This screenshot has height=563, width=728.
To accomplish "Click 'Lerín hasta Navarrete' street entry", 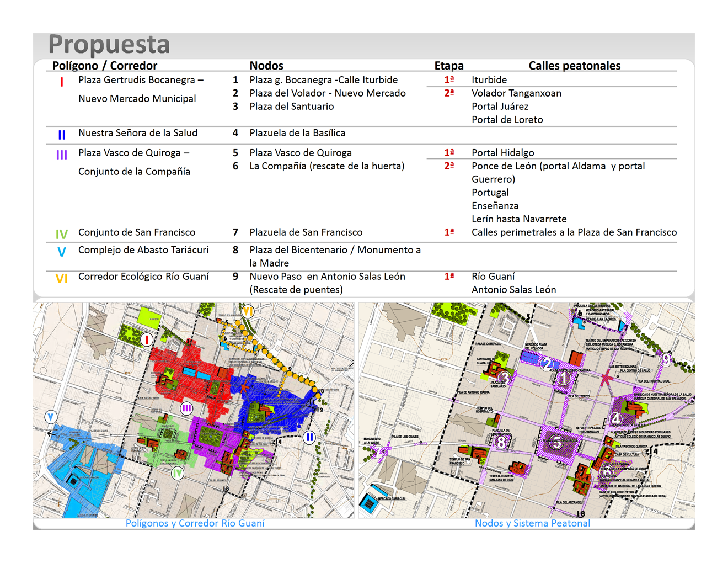I will click(x=519, y=219).
